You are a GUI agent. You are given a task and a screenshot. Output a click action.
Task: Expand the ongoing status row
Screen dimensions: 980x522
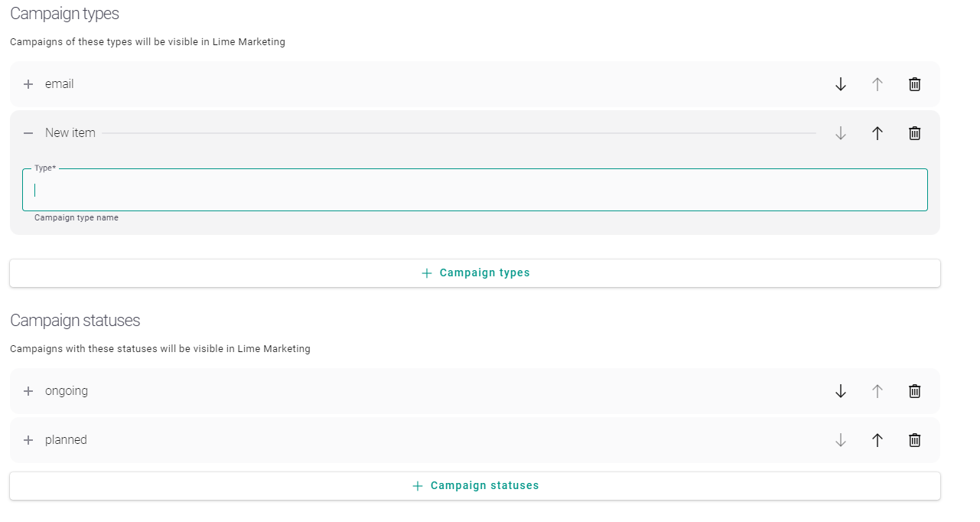[28, 391]
